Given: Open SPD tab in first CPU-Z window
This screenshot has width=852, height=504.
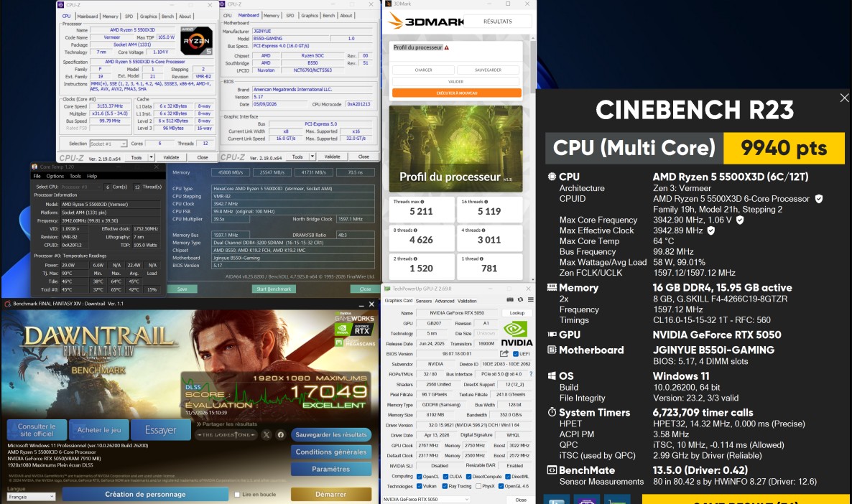Looking at the screenshot, I should [x=129, y=17].
